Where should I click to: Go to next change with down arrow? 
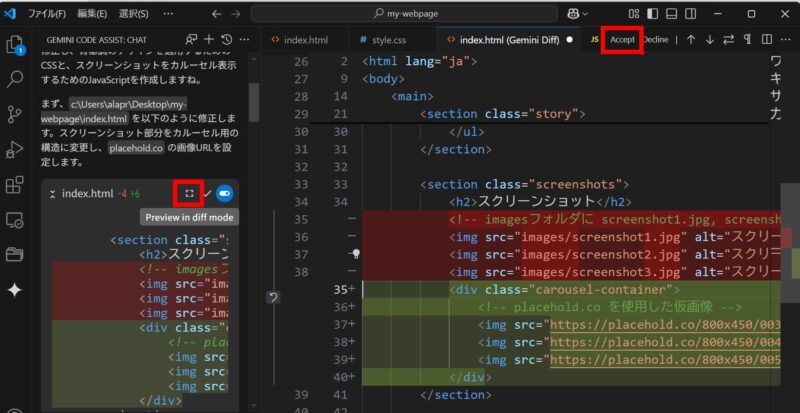coord(710,39)
